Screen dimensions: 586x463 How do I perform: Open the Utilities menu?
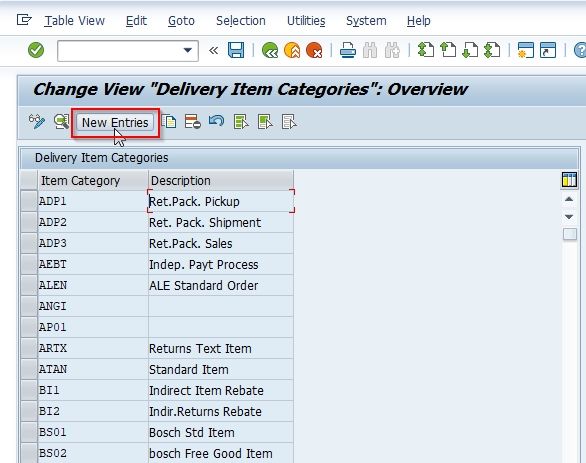(x=306, y=21)
